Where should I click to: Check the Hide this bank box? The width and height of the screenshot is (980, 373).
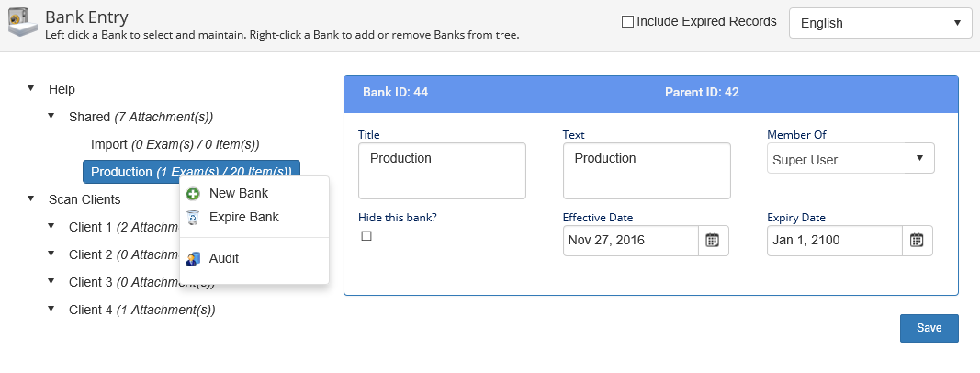click(366, 236)
